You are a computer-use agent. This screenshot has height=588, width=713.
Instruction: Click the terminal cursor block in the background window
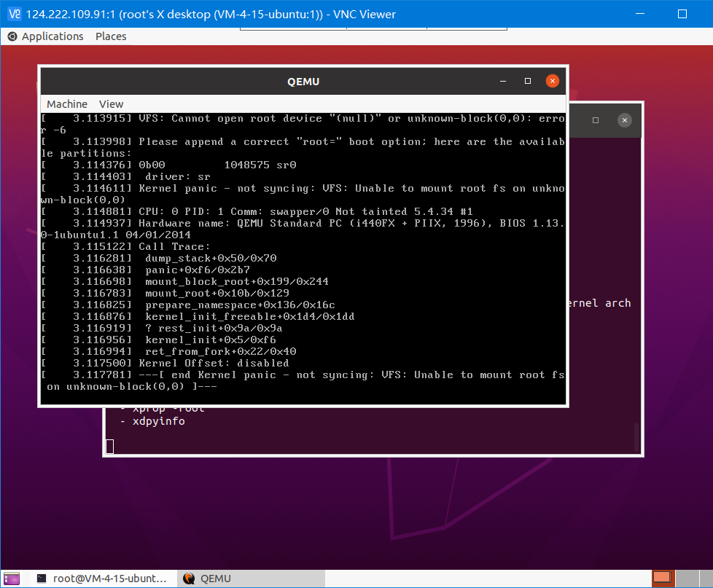[x=109, y=447]
